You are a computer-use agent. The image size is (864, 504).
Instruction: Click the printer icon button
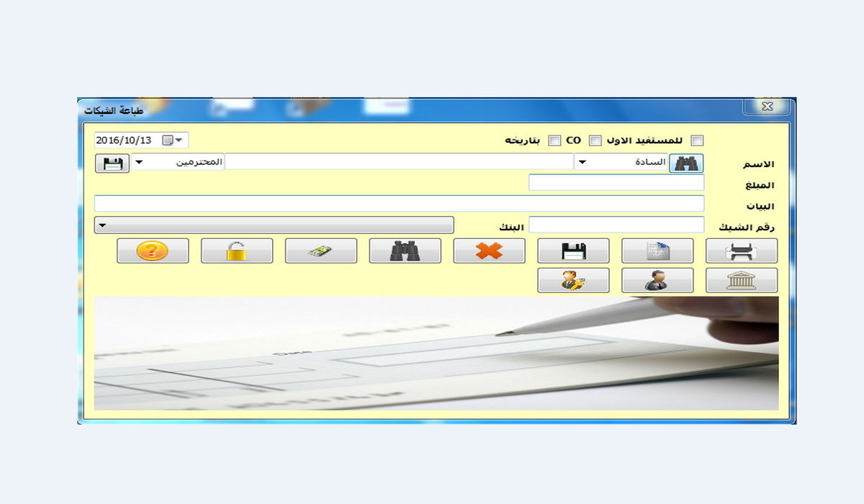[x=742, y=251]
